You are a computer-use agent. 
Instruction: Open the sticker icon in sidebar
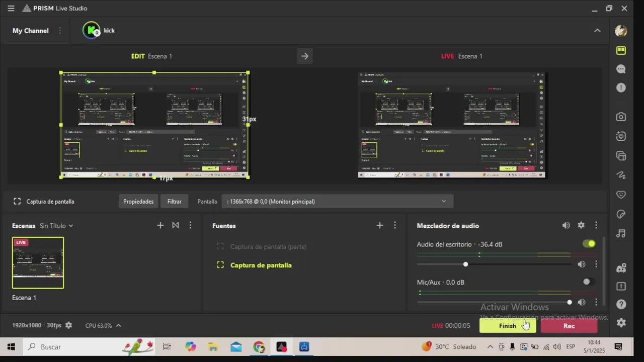(621, 214)
